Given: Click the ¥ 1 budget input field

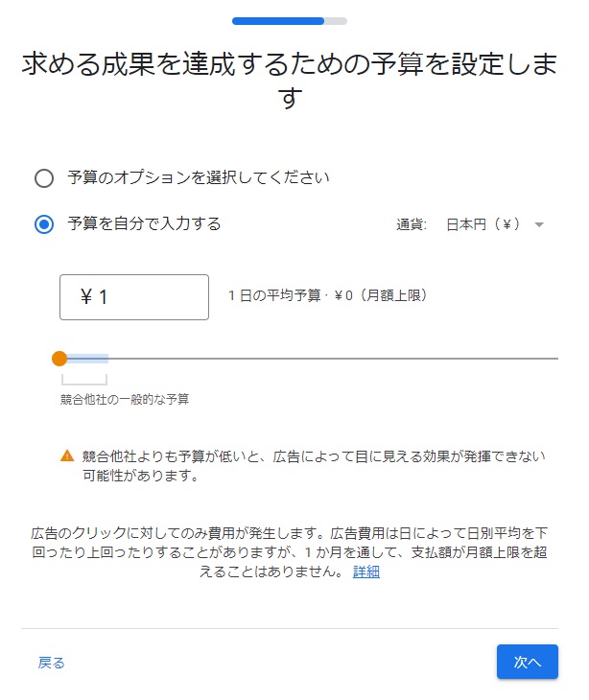Looking at the screenshot, I should [x=134, y=297].
